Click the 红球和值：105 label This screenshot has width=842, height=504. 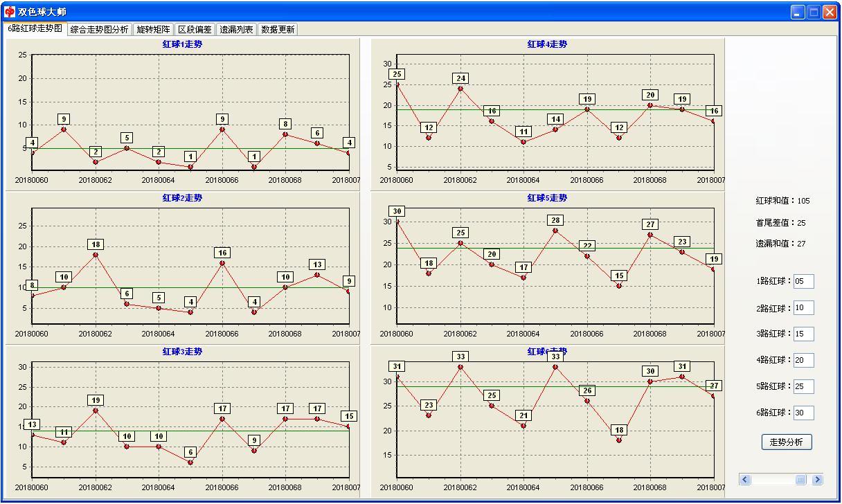pyautogui.click(x=782, y=201)
